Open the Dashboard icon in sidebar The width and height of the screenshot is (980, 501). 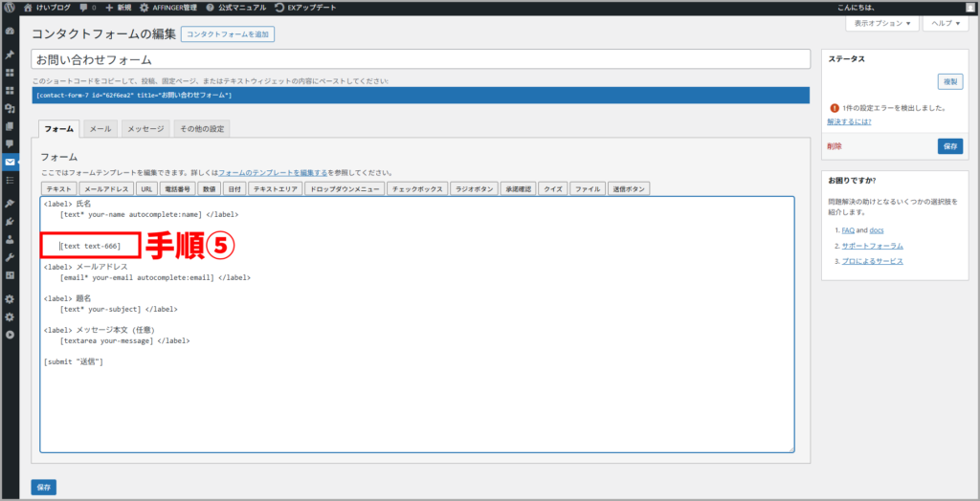point(10,32)
